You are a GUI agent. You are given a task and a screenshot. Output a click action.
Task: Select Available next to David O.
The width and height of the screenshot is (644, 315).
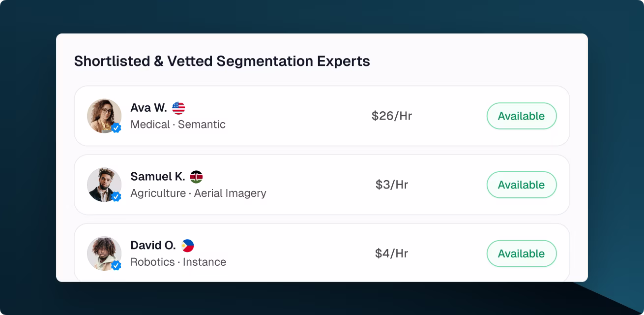(x=521, y=253)
